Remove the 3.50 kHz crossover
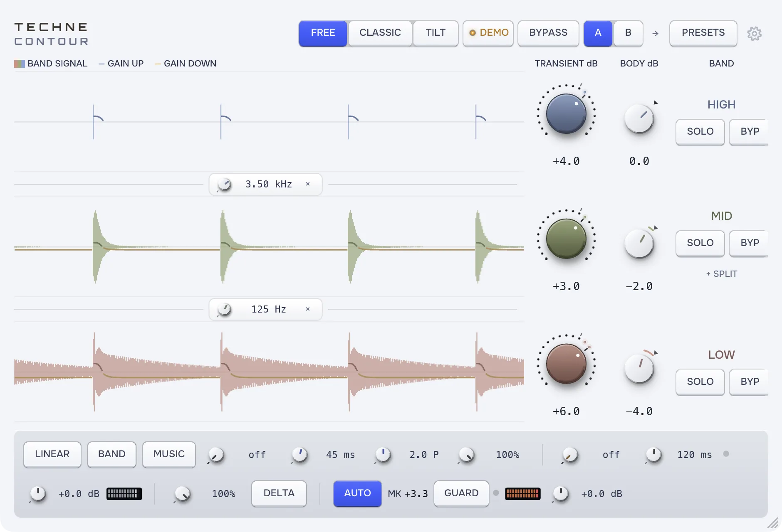The image size is (782, 532). click(x=308, y=184)
